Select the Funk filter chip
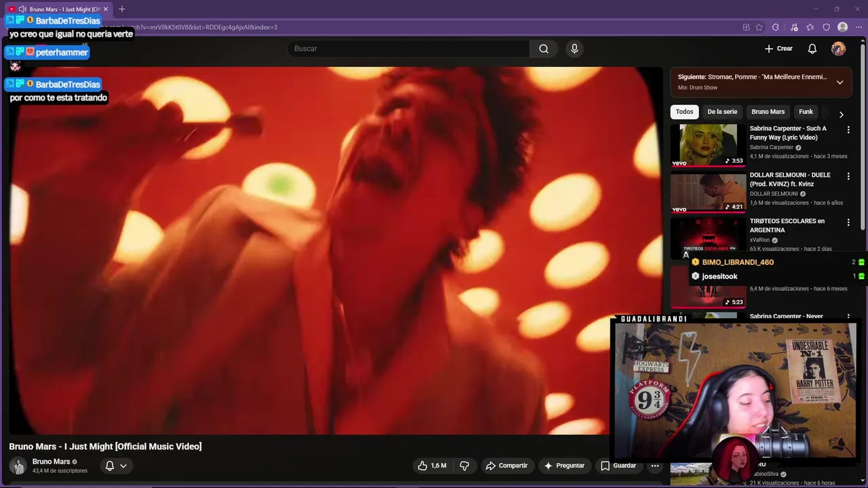This screenshot has width=868, height=488. pos(806,112)
